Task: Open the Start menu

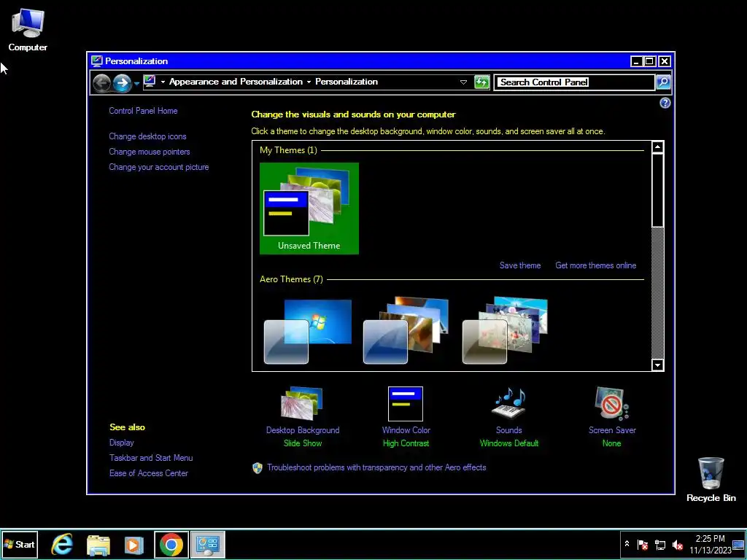Action: point(19,544)
